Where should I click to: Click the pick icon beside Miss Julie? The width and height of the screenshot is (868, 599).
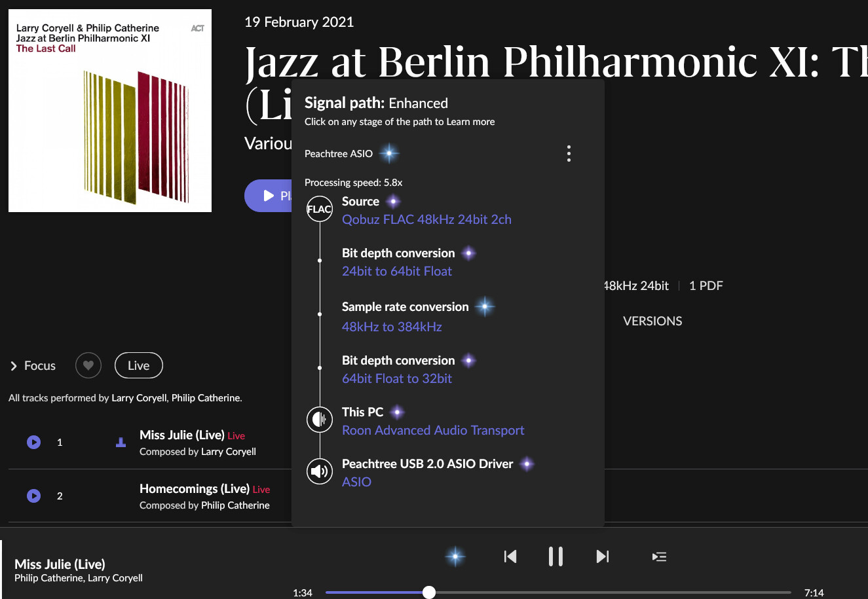click(x=121, y=443)
